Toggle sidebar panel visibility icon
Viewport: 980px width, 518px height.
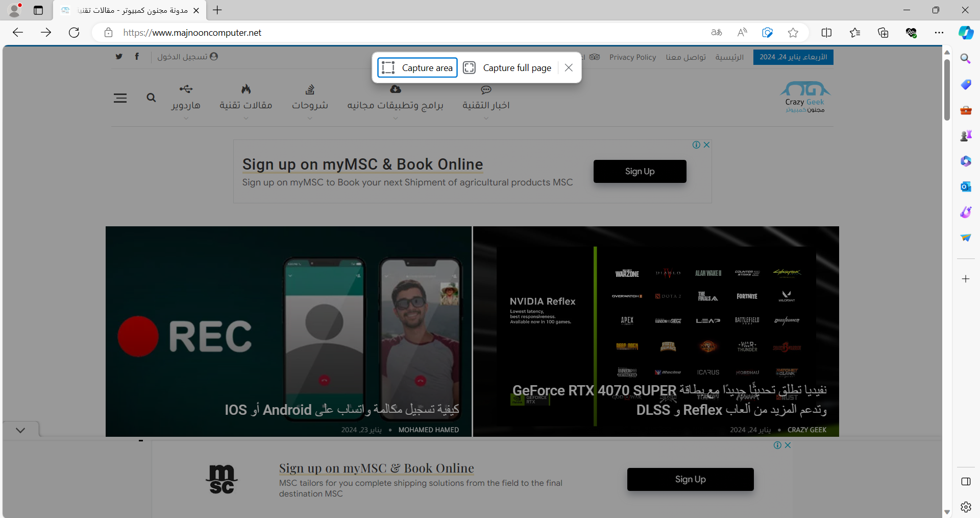(x=966, y=482)
